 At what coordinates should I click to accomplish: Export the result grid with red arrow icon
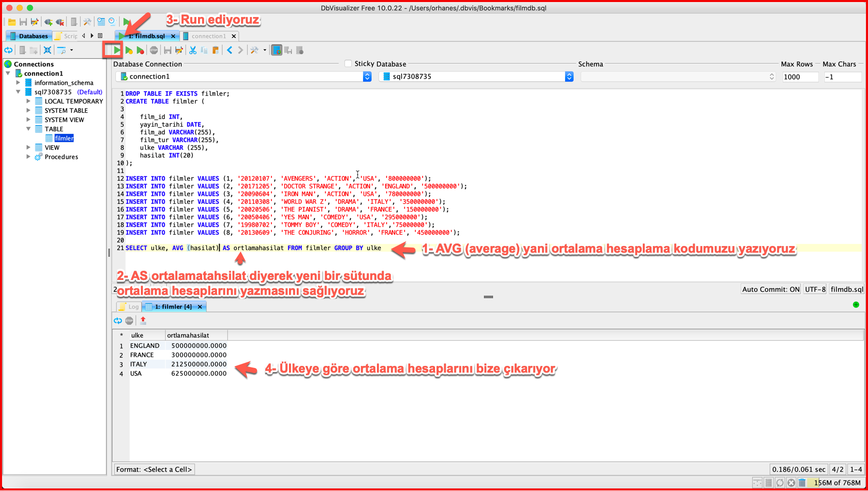(143, 321)
